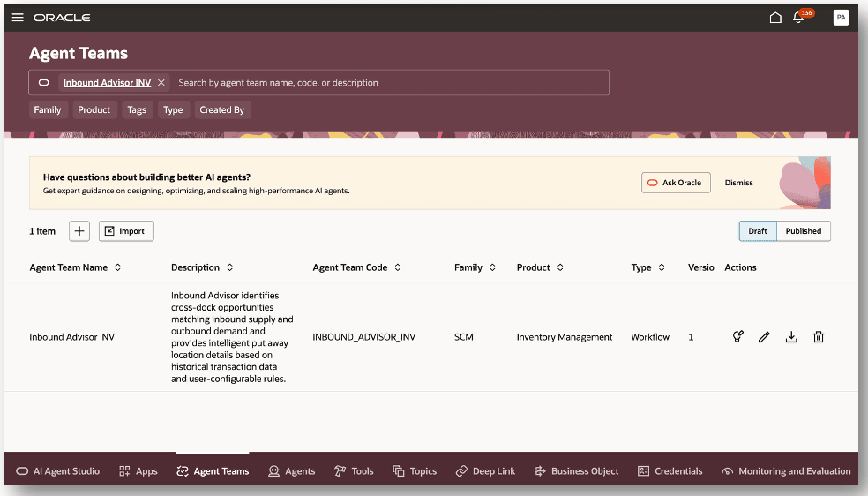Sort by Type column
The image size is (868, 496).
pos(662,267)
